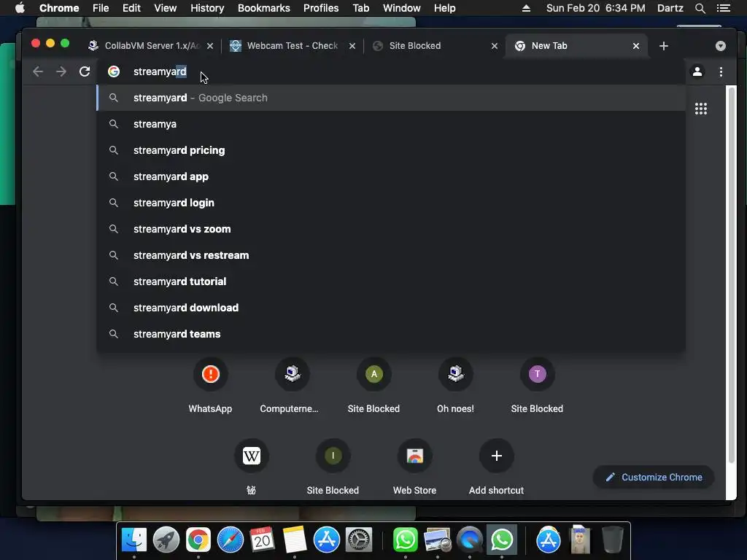
Task: Go back to previous page
Action: click(x=38, y=71)
